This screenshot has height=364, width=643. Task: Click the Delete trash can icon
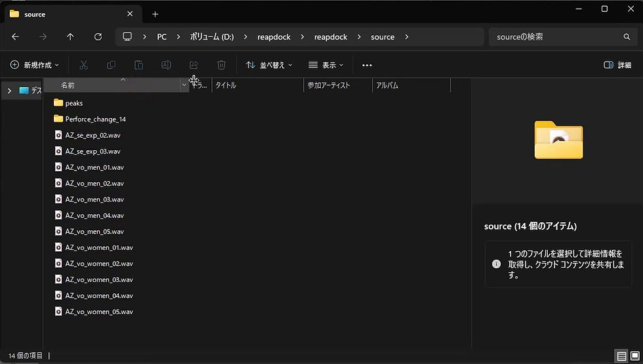pos(222,65)
